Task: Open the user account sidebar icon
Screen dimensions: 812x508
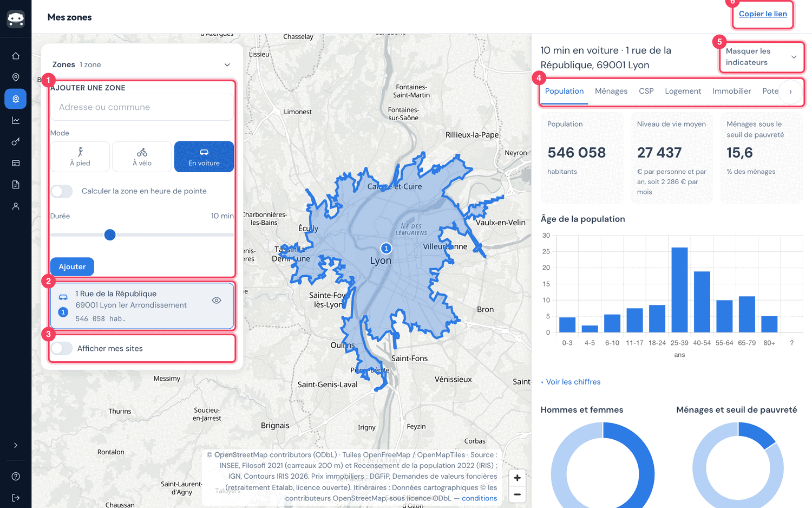Action: [16, 206]
